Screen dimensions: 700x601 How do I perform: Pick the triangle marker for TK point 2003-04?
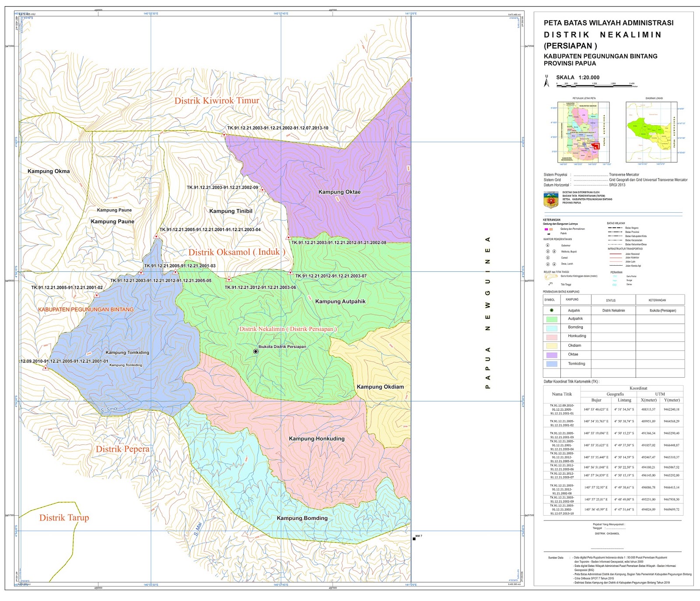coord(156,236)
